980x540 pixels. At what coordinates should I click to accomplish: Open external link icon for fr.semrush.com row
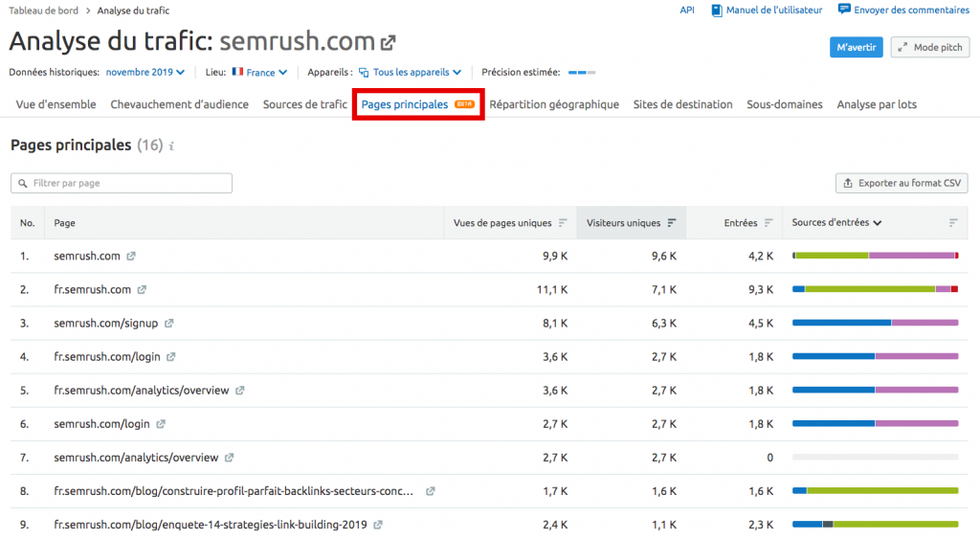142,290
